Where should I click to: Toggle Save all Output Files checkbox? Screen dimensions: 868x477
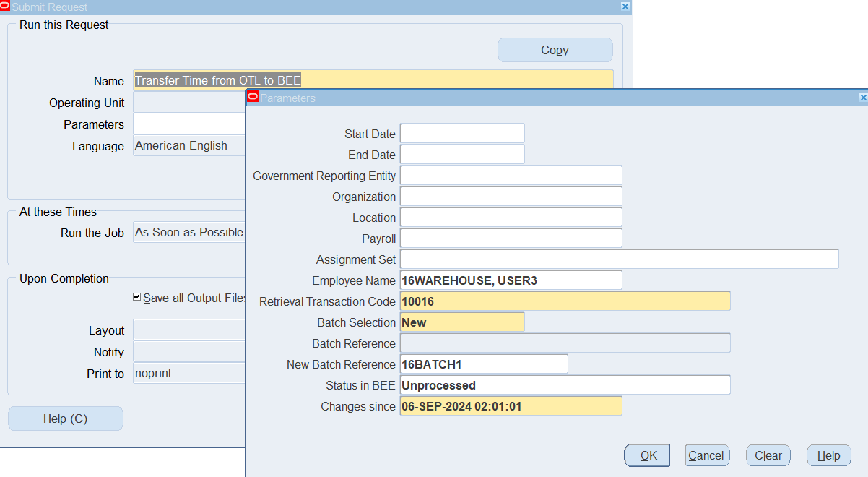[x=137, y=297]
